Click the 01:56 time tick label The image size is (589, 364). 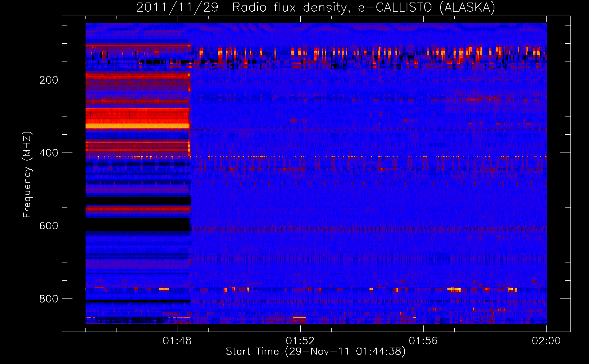pos(423,341)
